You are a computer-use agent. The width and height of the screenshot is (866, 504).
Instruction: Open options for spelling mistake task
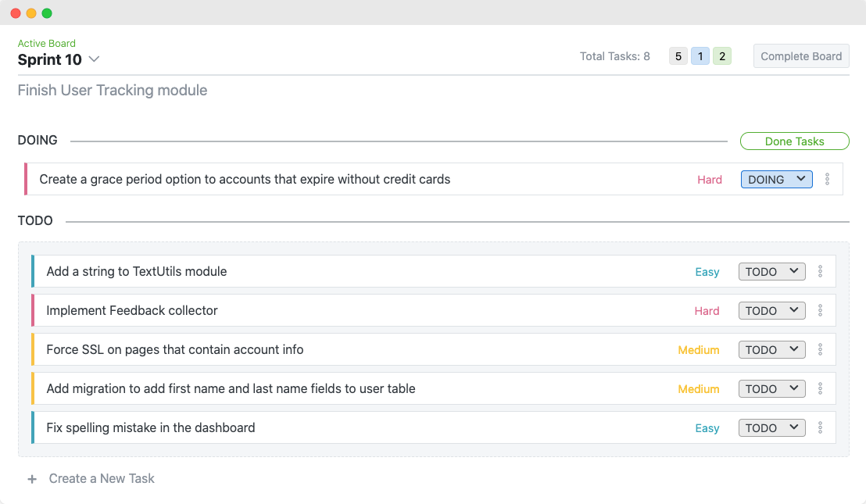click(820, 428)
